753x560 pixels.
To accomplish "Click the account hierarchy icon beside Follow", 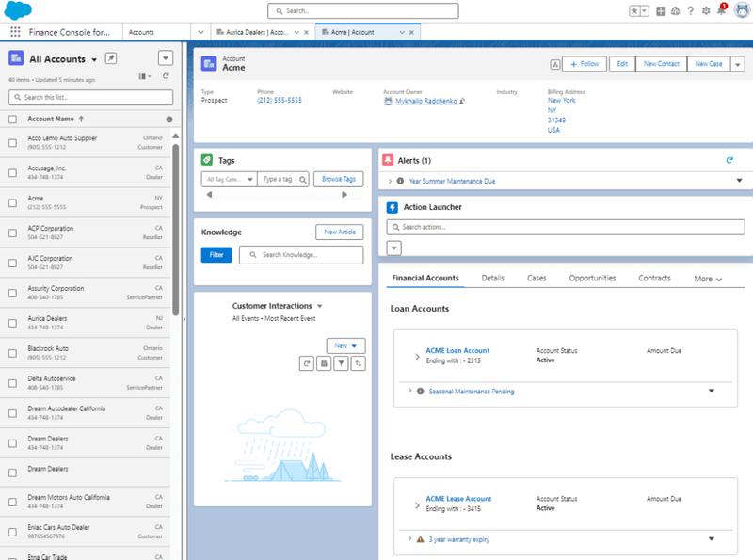I will [555, 64].
